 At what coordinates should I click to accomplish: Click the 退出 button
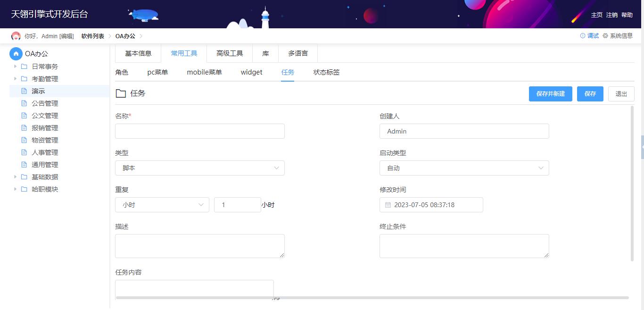(x=621, y=93)
